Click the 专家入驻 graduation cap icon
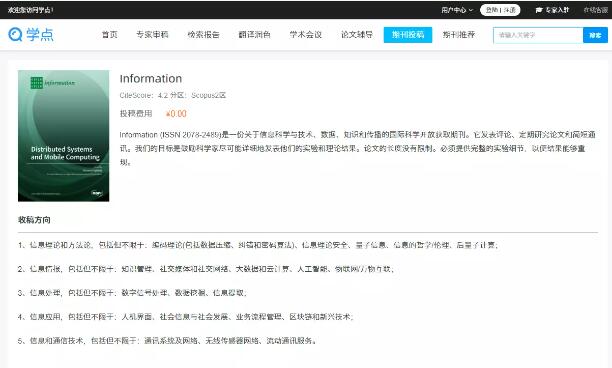This screenshot has height=368, width=612. pos(539,10)
